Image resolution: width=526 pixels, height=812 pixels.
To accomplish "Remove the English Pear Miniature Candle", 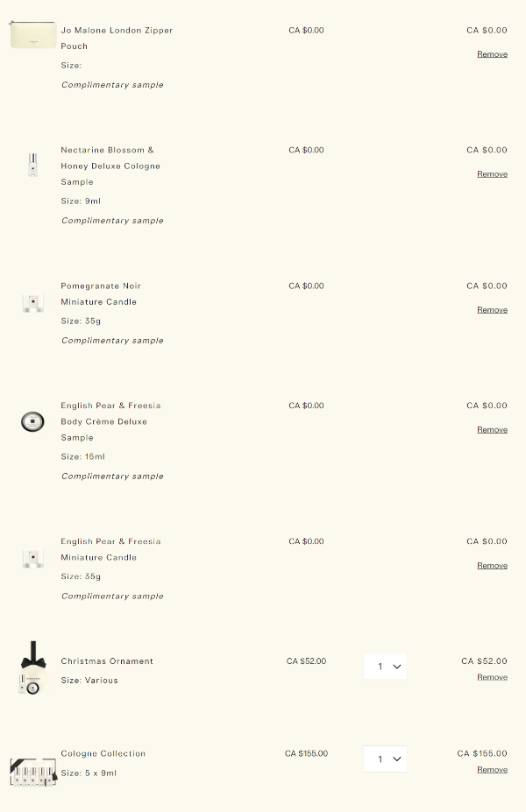I will pyautogui.click(x=492, y=566).
